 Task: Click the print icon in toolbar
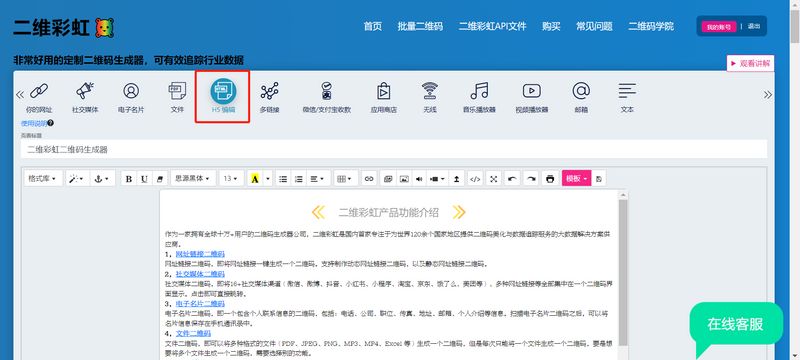click(x=550, y=178)
